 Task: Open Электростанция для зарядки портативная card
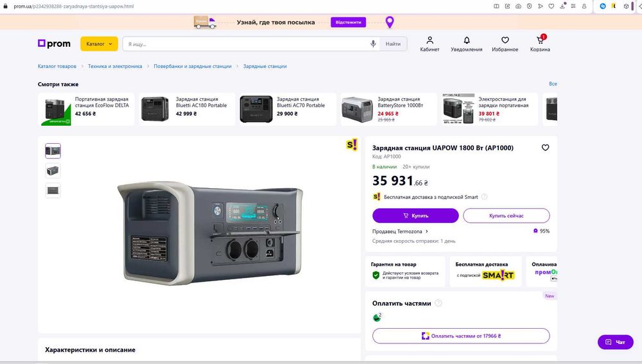point(490,109)
